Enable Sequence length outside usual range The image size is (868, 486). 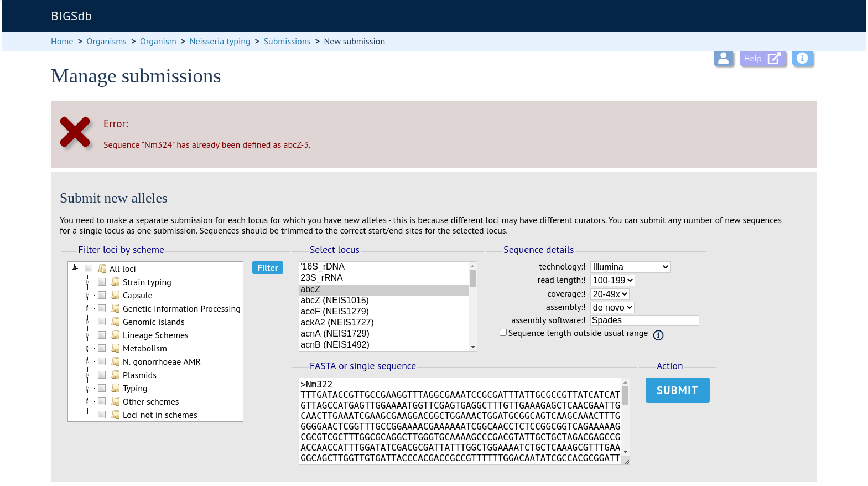tap(503, 333)
